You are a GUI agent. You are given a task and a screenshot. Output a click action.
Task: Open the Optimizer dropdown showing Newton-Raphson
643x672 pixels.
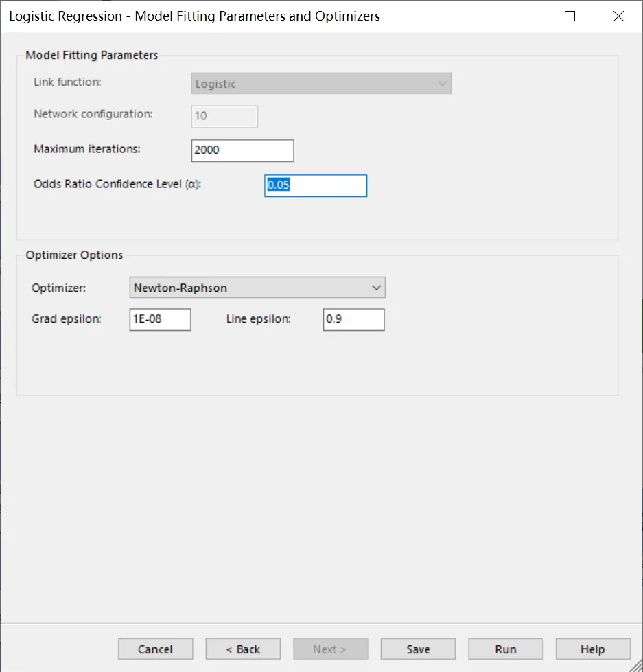click(257, 288)
